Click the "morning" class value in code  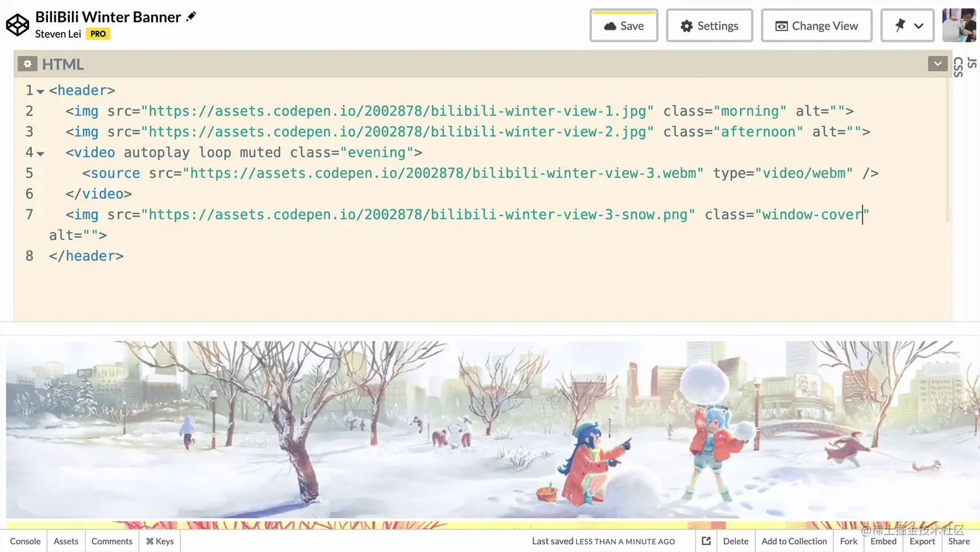749,111
